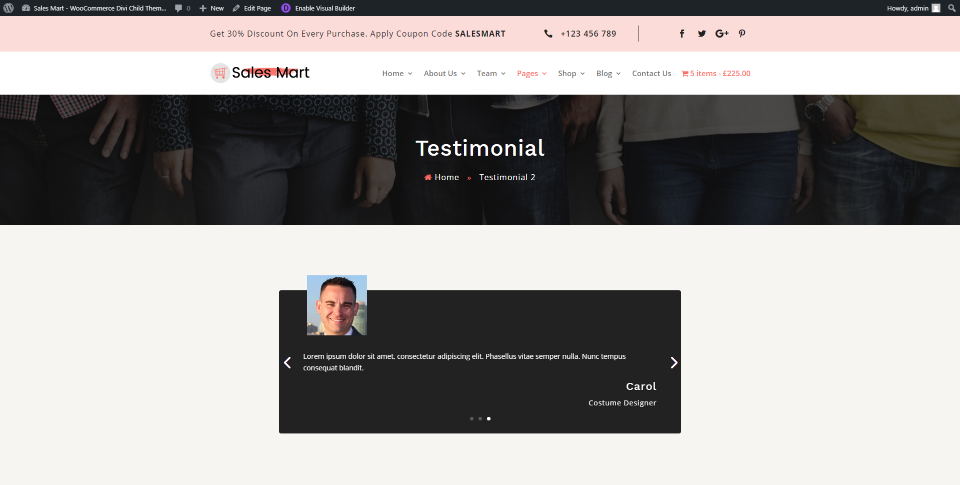The height and width of the screenshot is (485, 960).
Task: Enable Visual Builder
Action: pos(324,8)
